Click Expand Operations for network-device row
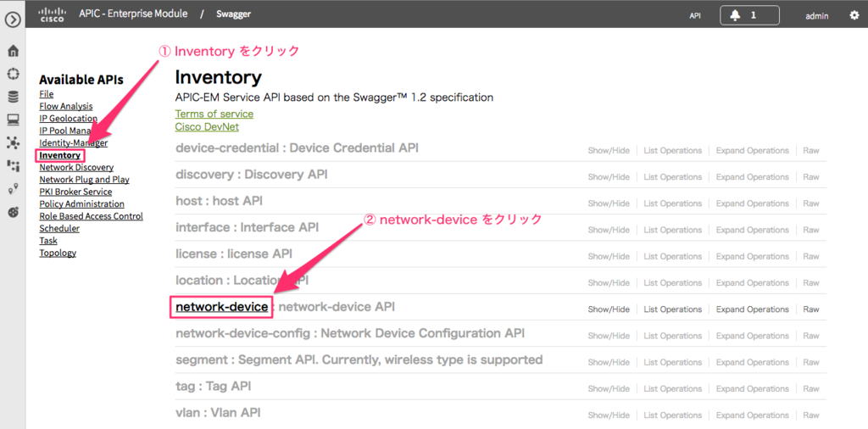The width and height of the screenshot is (868, 429). point(753,309)
